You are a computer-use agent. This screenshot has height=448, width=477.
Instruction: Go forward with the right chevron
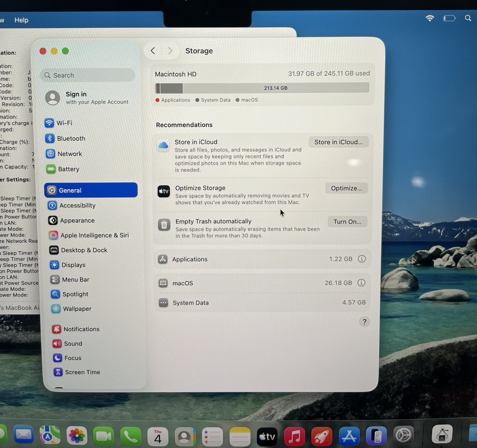tap(170, 51)
